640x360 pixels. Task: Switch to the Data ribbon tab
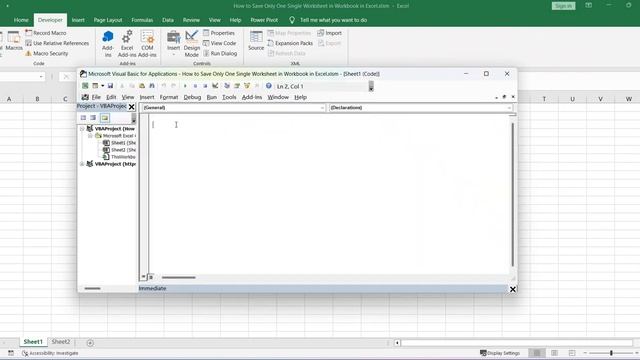point(168,20)
